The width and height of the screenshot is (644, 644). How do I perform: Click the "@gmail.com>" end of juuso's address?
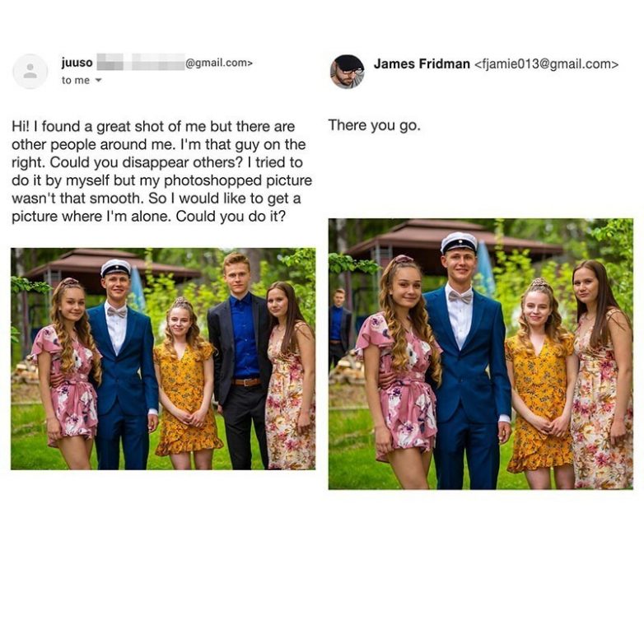(x=219, y=63)
